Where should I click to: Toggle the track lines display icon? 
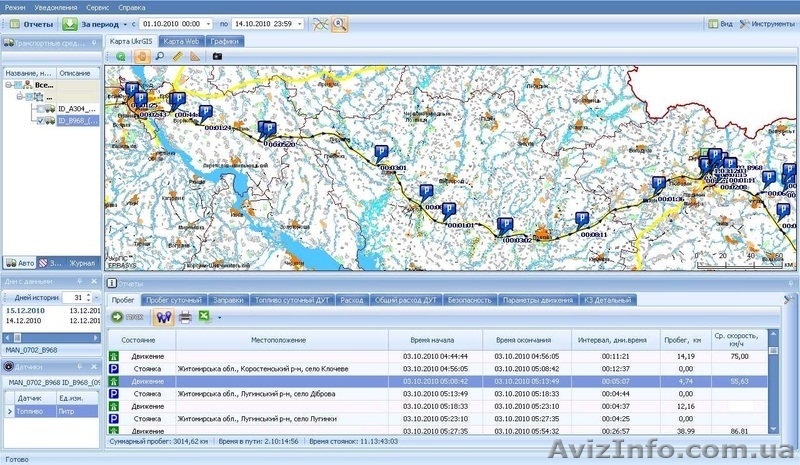tap(320, 24)
